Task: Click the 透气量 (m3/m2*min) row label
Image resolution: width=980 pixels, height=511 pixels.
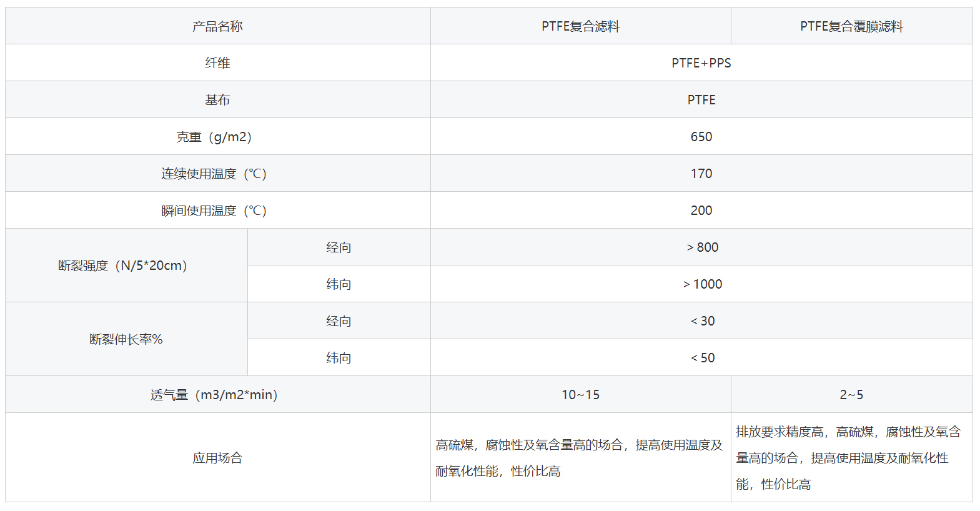Action: (214, 395)
